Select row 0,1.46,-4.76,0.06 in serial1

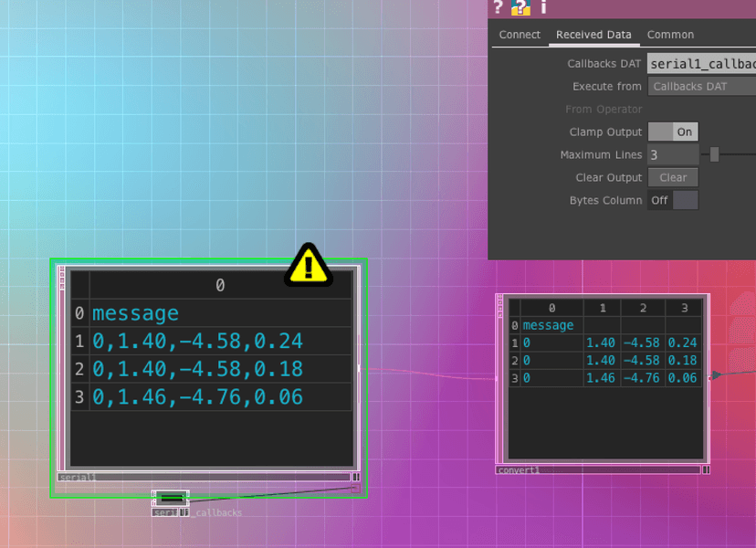click(220, 397)
